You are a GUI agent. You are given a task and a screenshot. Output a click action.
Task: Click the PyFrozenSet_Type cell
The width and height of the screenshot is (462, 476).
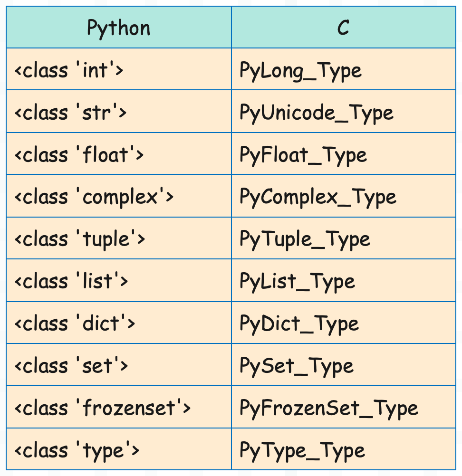coord(344,407)
